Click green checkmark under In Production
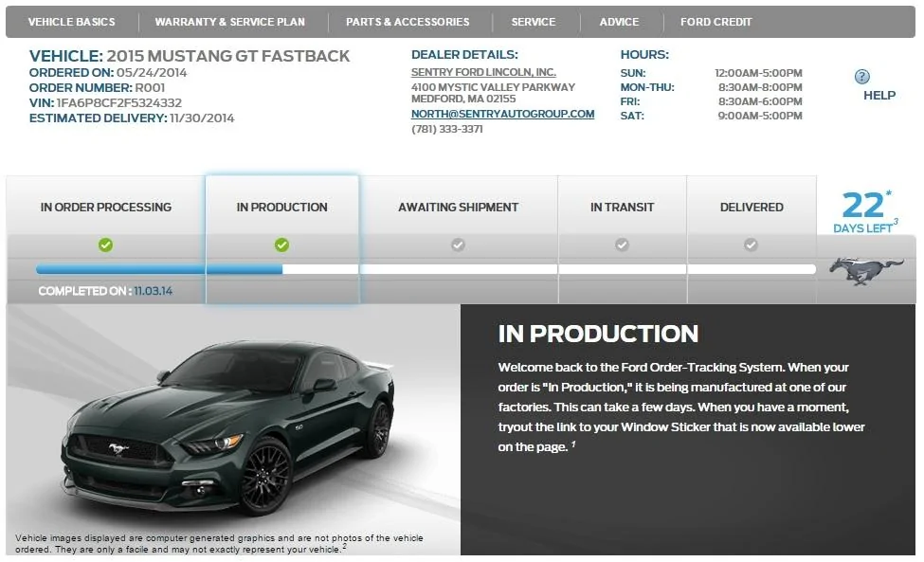The width and height of the screenshot is (924, 562). (281, 245)
